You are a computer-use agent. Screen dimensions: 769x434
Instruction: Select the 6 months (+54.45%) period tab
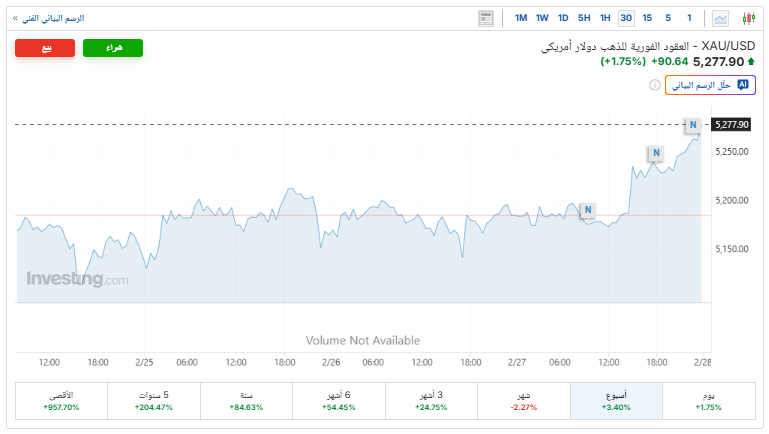339,401
